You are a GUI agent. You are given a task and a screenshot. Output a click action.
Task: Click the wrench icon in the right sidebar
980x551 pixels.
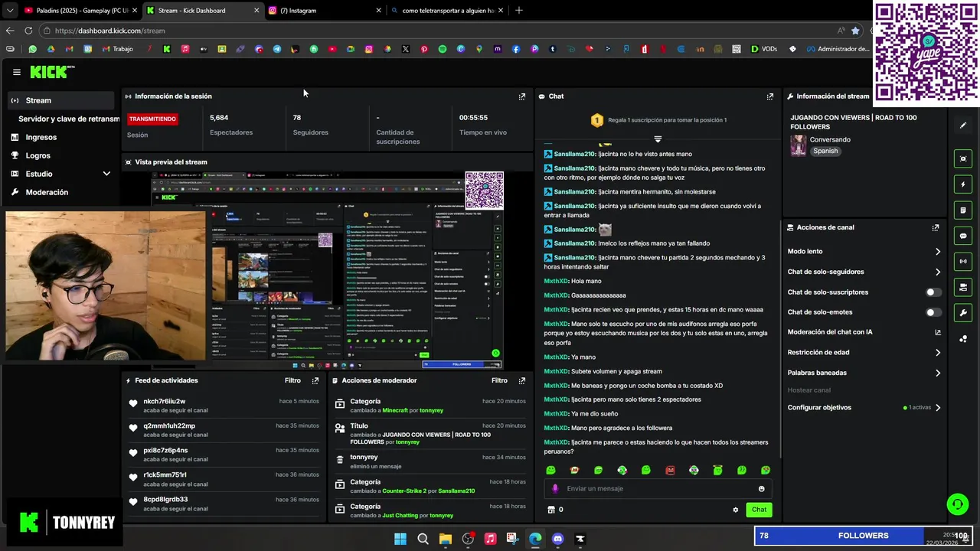click(963, 312)
